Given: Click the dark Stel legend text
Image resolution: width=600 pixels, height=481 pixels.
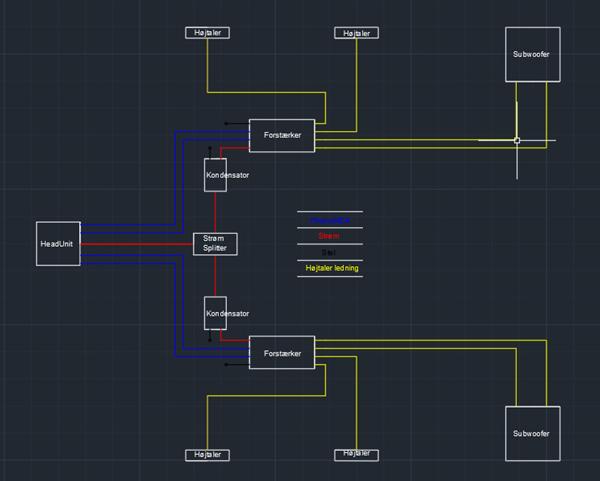Looking at the screenshot, I should (x=329, y=252).
